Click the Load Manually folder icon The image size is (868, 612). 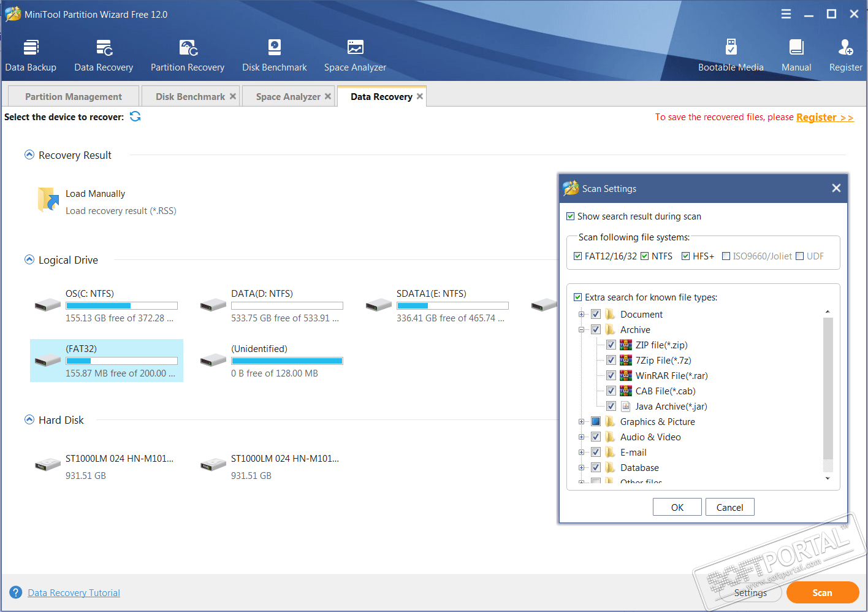point(48,200)
